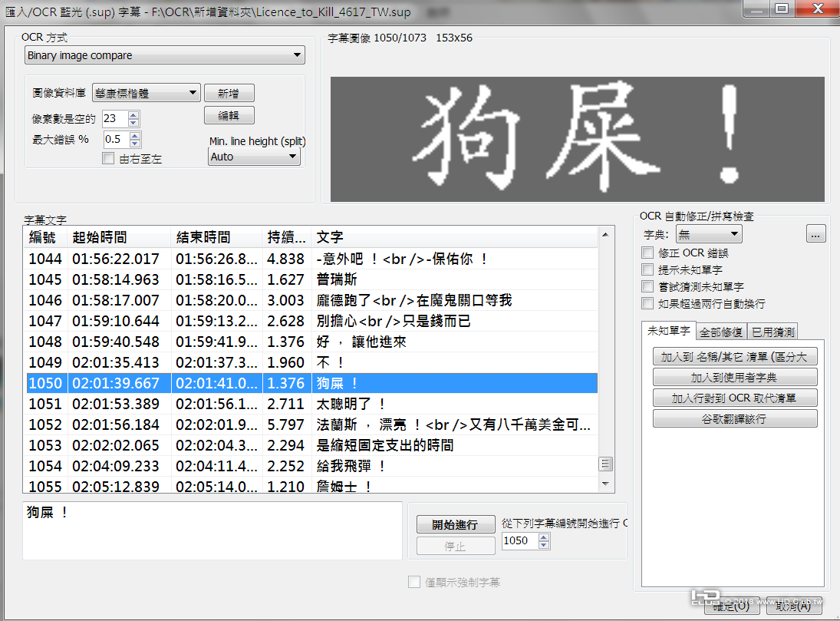Increase the 最大錯誤 % value
Viewport: 840px width, 621px height.
point(135,136)
